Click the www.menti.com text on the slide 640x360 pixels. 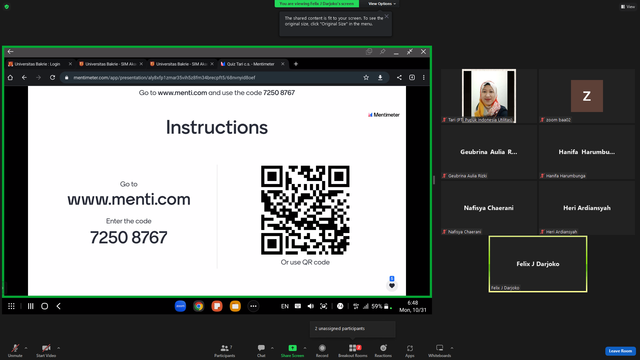[129, 199]
